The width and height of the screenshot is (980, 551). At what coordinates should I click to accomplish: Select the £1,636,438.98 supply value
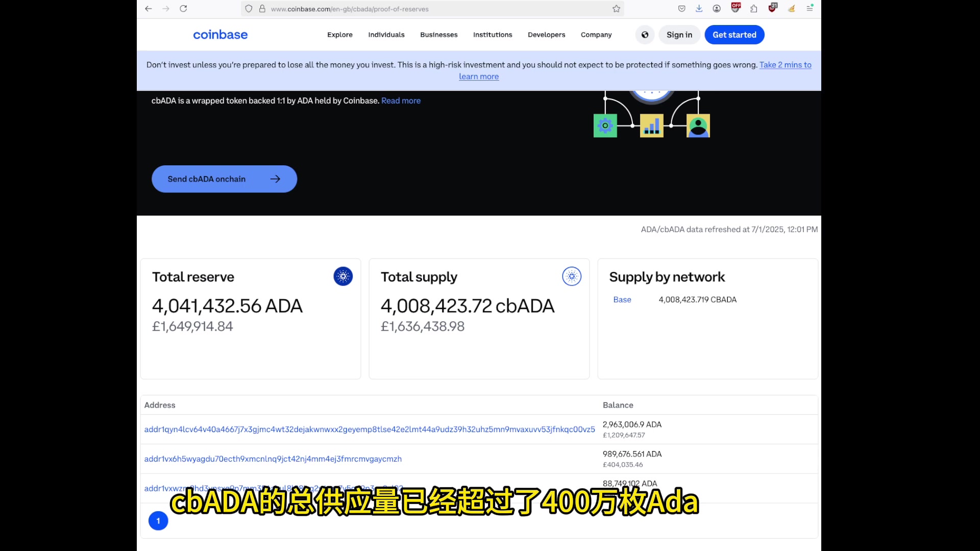pos(423,327)
